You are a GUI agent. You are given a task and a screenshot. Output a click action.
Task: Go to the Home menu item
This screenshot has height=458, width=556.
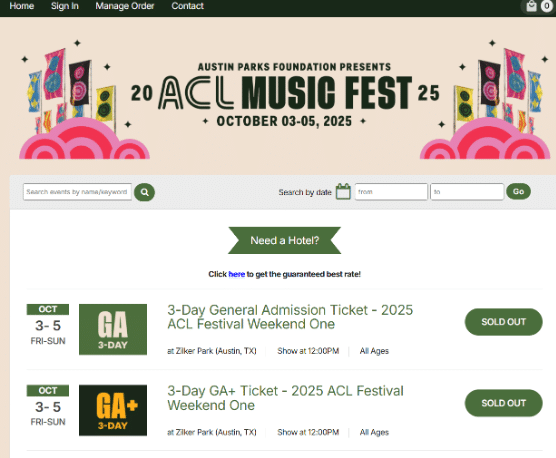click(x=22, y=6)
